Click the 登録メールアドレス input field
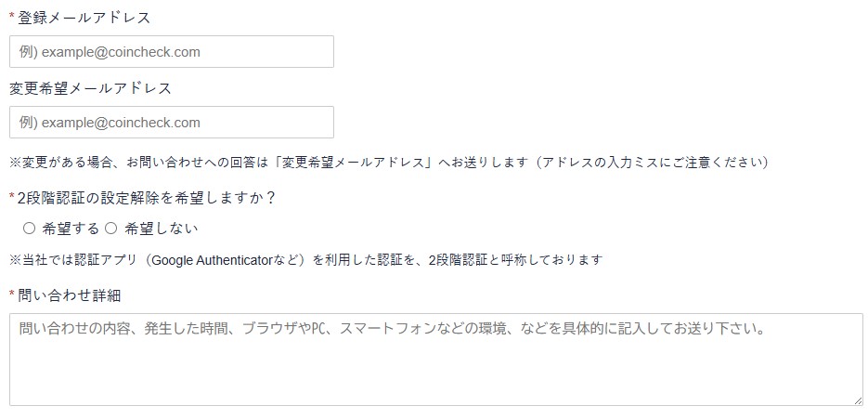This screenshot has height=419, width=868. tap(171, 52)
